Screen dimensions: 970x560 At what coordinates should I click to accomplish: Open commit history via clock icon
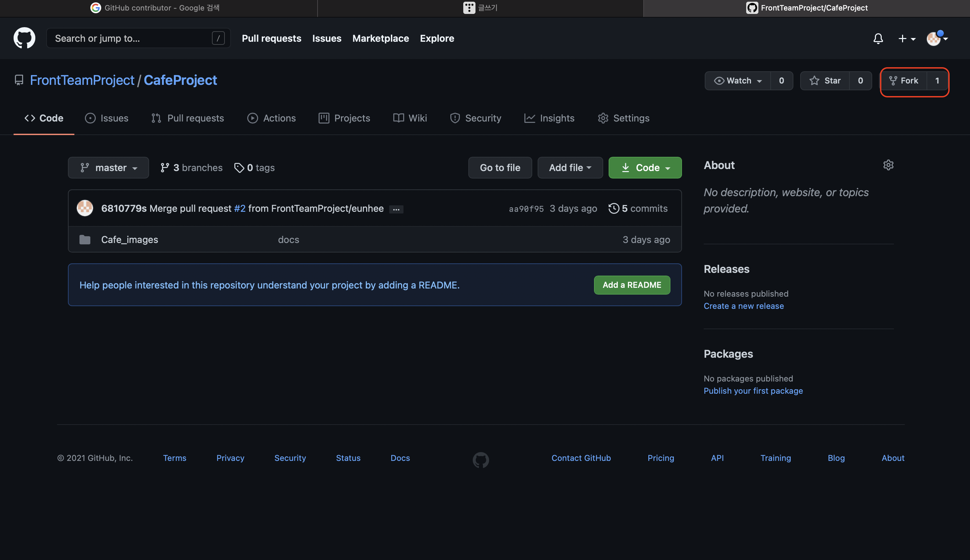coord(614,208)
